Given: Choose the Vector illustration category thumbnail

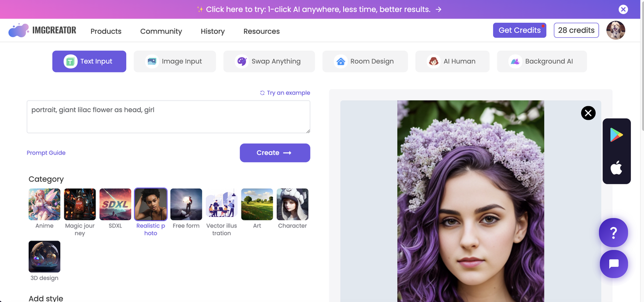Looking at the screenshot, I should click(221, 204).
